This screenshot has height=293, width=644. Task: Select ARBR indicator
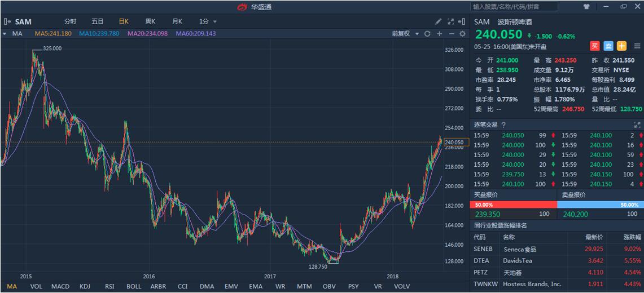click(158, 286)
